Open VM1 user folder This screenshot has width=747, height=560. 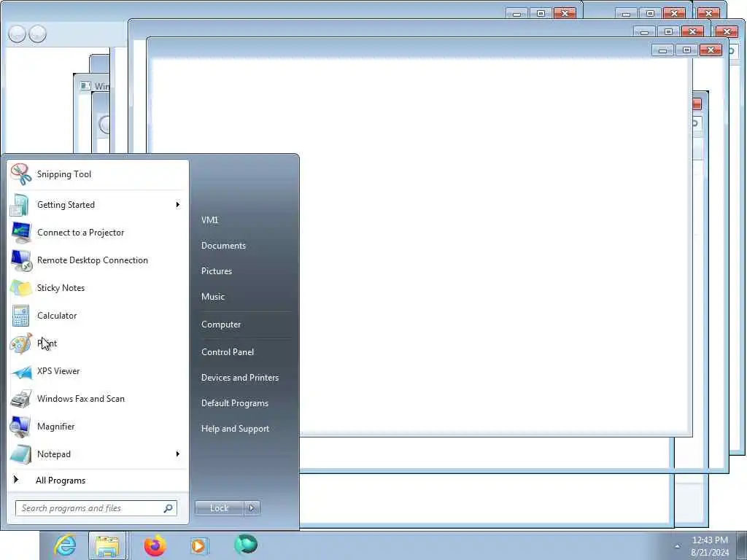tap(209, 220)
